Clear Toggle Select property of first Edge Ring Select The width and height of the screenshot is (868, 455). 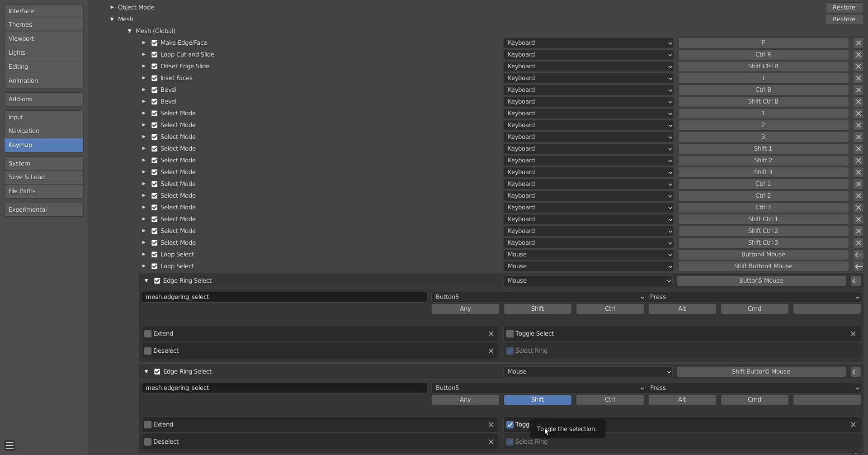point(853,334)
